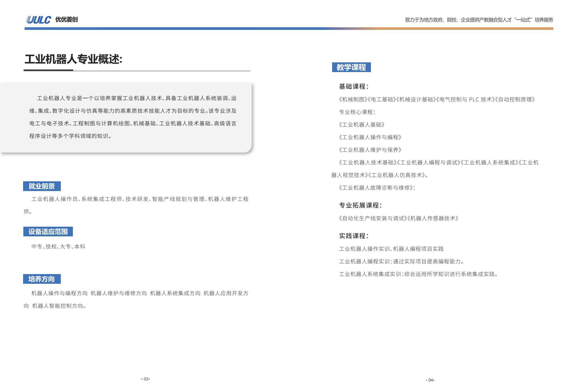Click the text 中专、技校、大专、本科
This screenshot has height=392, width=578.
click(x=58, y=247)
